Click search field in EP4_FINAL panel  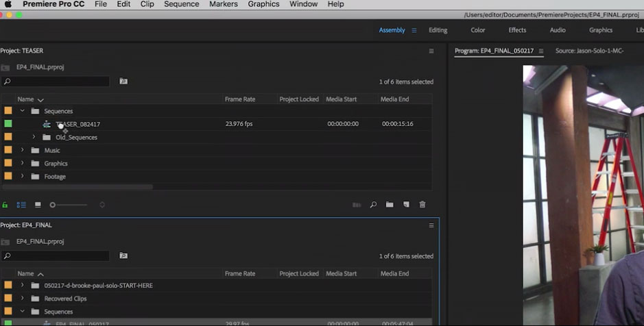[56, 255]
